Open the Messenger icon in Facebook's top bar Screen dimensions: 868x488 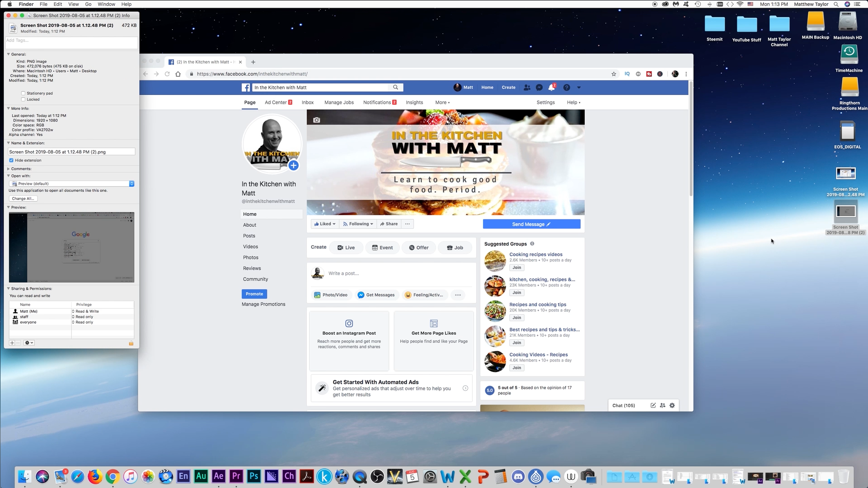539,87
